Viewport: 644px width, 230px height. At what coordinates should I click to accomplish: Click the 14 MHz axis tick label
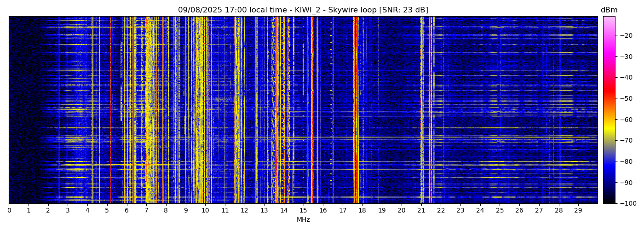pos(284,210)
